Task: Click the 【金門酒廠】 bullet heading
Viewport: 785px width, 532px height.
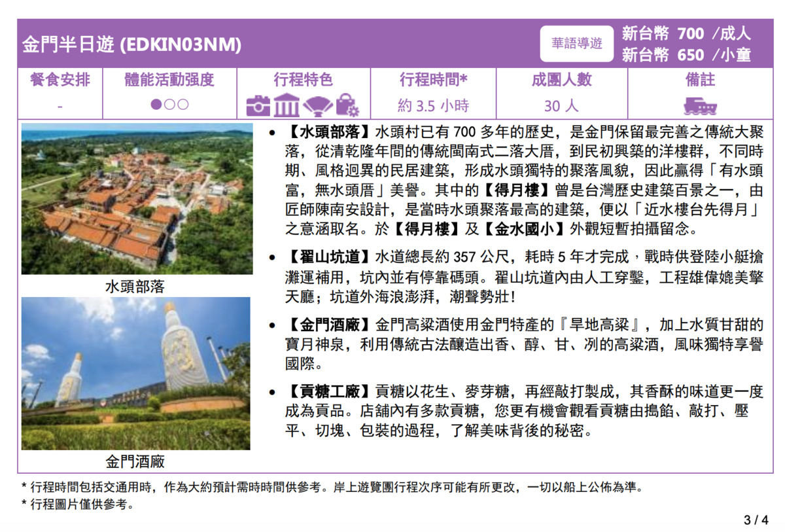Action: (328, 325)
